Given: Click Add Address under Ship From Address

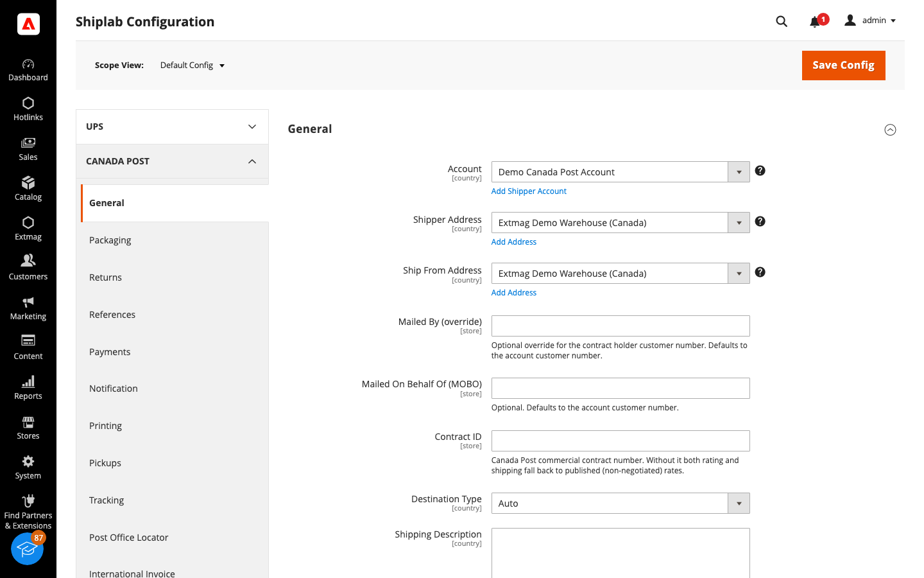Looking at the screenshot, I should [514, 293].
